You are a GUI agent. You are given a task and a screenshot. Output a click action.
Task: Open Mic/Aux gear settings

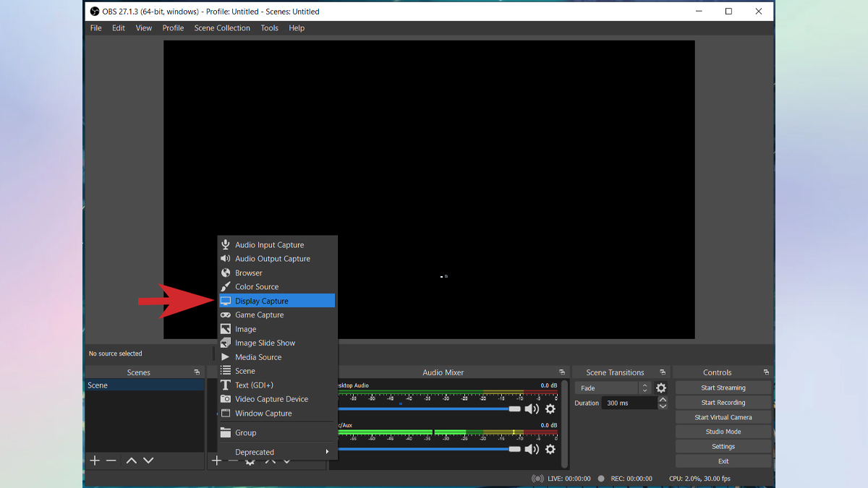[x=550, y=449]
